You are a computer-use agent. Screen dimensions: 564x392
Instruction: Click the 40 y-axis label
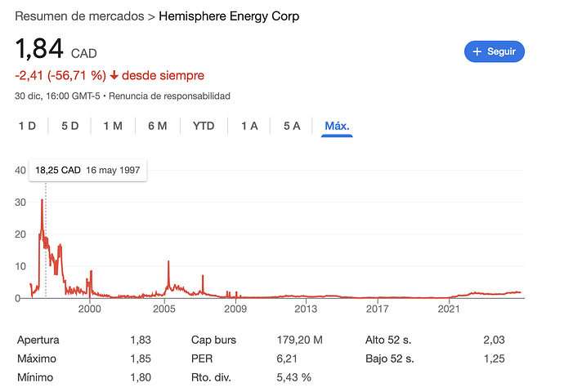pos(20,171)
